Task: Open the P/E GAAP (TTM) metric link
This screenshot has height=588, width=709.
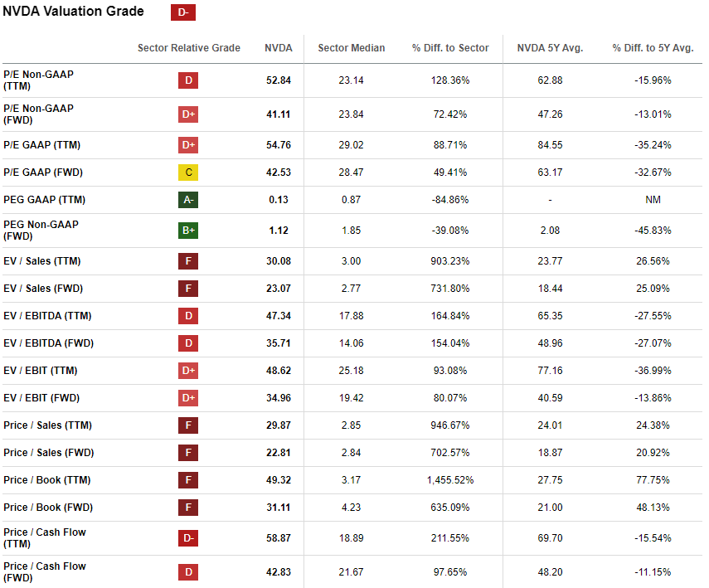Action: 41,145
